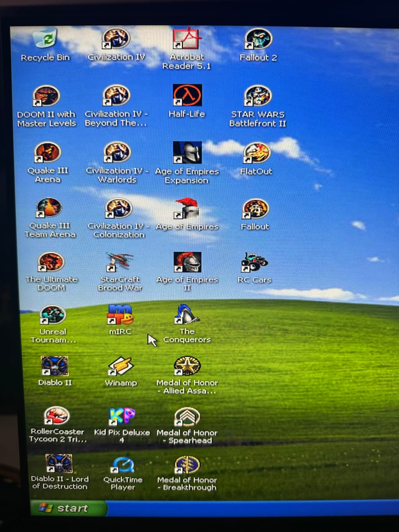Click the FlatOut shortcut icon
Screen dimensions: 399x532
click(257, 154)
